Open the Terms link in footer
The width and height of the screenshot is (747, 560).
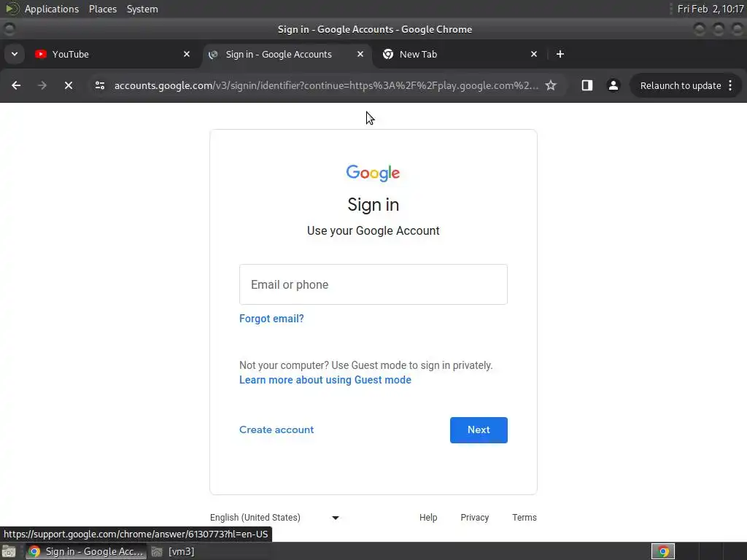click(x=525, y=518)
